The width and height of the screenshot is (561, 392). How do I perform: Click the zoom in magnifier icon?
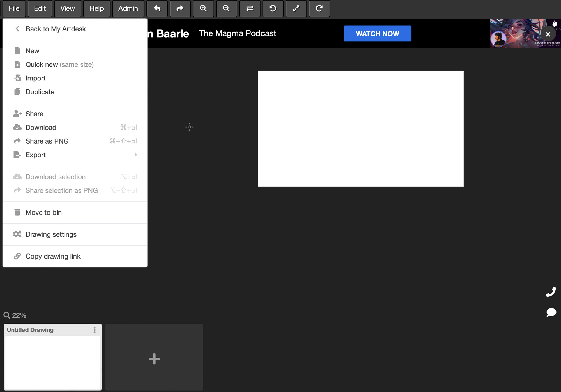(203, 9)
